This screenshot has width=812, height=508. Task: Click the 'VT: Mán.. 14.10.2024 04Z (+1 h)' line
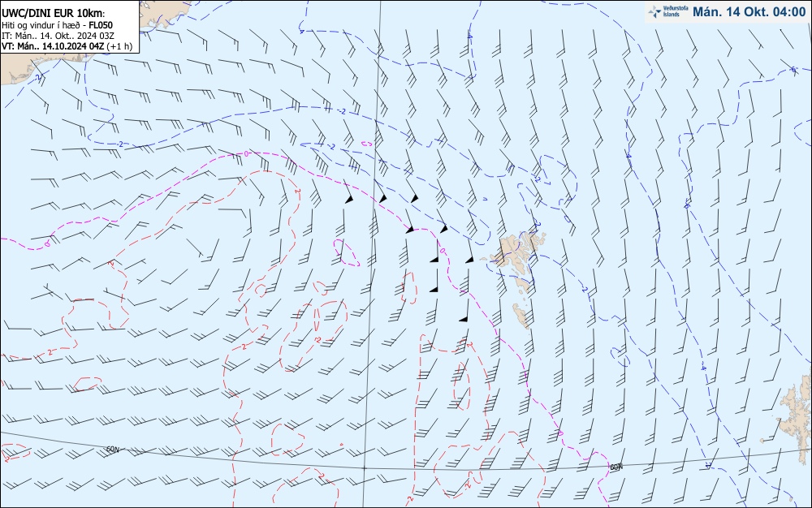pos(67,46)
